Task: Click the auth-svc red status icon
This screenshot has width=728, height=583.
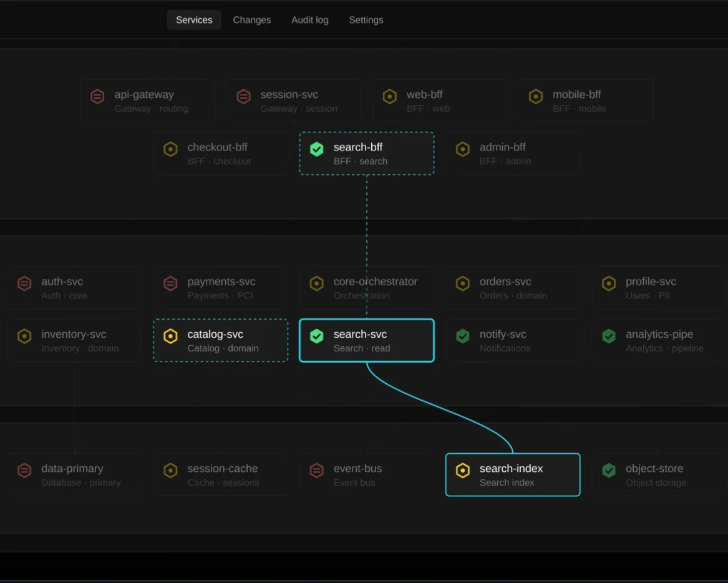Action: (x=24, y=283)
